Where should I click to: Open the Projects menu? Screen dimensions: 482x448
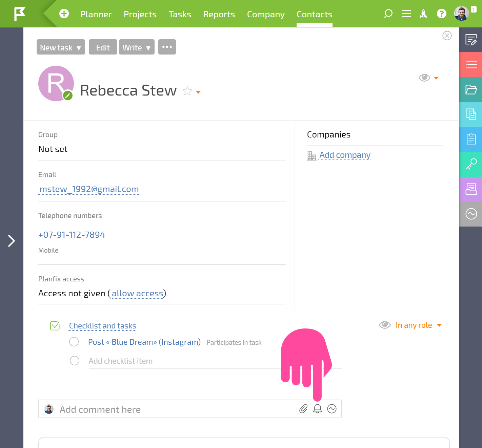click(x=140, y=14)
